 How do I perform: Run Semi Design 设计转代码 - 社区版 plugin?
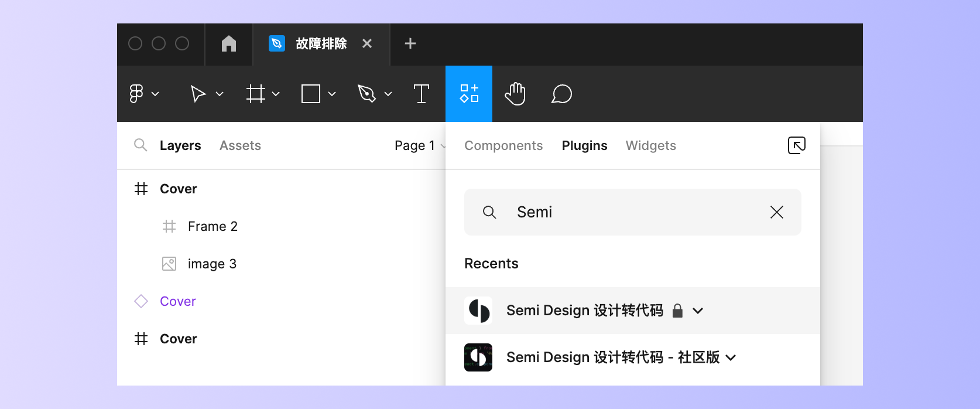[x=633, y=357]
